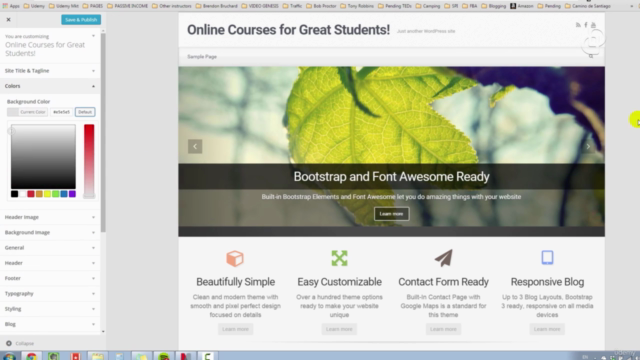The image size is (640, 360).
Task: Close the customizer with the X icon
Action: (x=8, y=20)
